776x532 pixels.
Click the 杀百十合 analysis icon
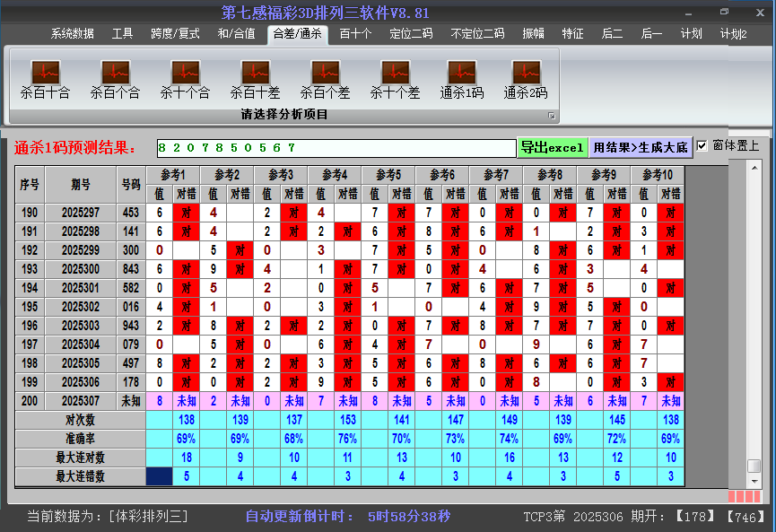45,73
